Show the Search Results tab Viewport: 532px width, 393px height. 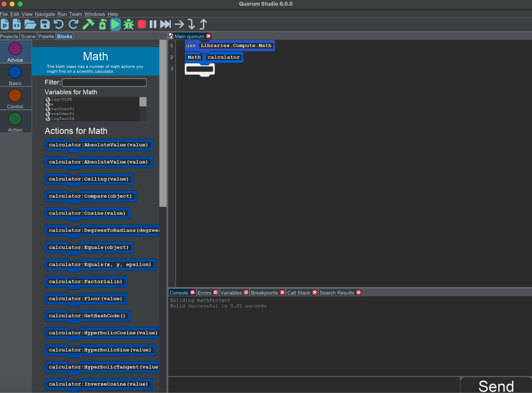click(x=337, y=293)
